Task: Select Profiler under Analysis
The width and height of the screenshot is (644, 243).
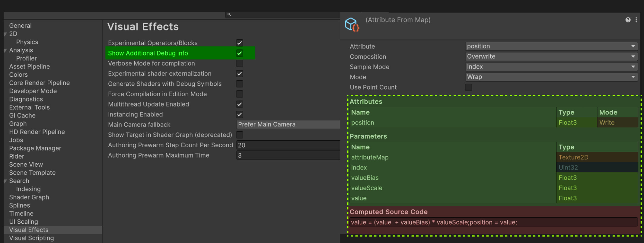Action: [x=27, y=58]
